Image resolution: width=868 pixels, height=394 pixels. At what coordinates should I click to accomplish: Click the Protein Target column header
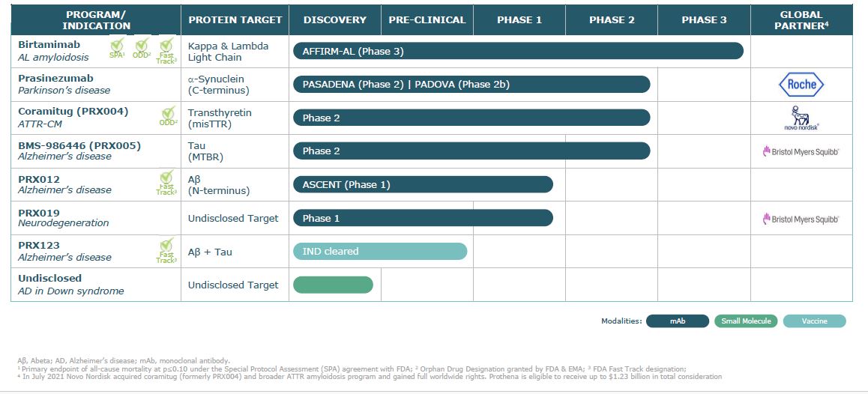tap(235, 20)
